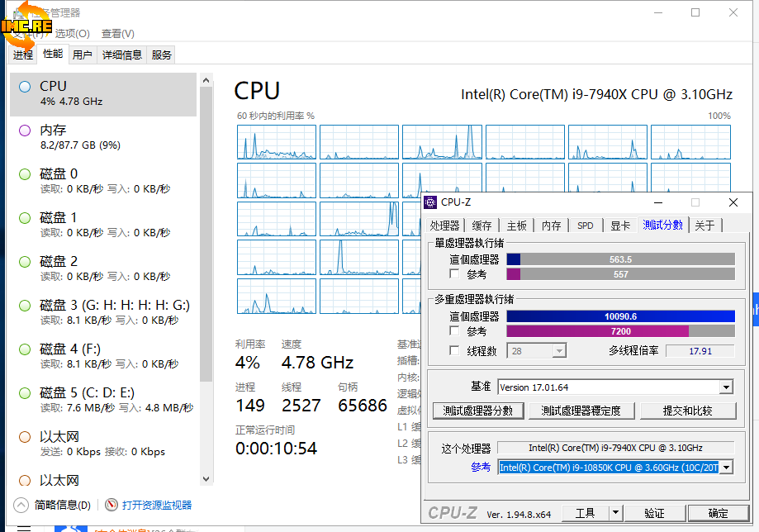The image size is (759, 532).
Task: Select the CPU circle icon in sidebar
Action: point(25,86)
